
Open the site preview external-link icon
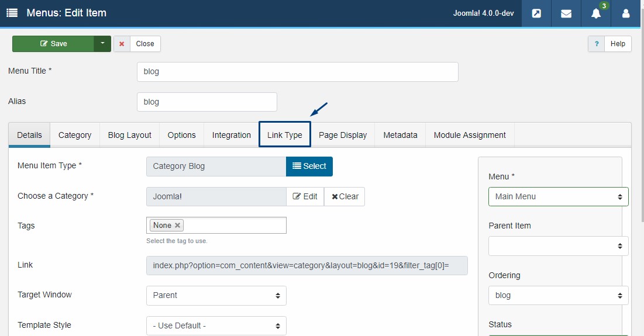(x=536, y=13)
